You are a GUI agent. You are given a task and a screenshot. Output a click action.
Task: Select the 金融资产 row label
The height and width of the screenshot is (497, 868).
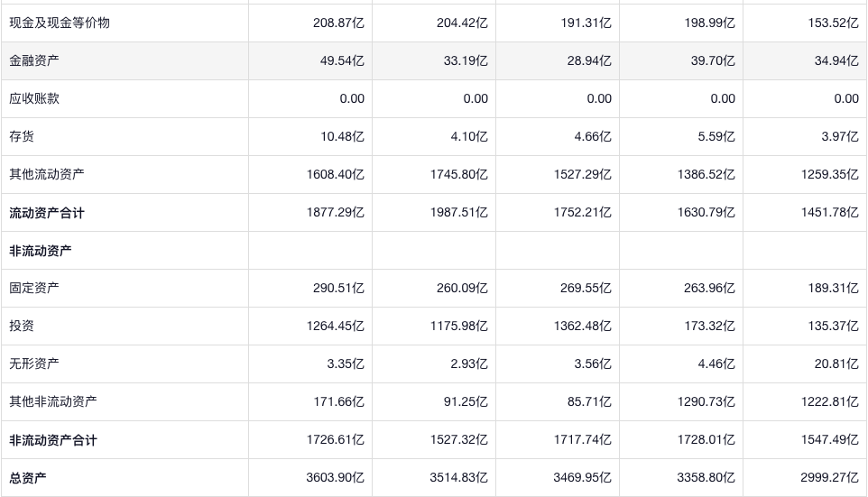click(x=36, y=60)
